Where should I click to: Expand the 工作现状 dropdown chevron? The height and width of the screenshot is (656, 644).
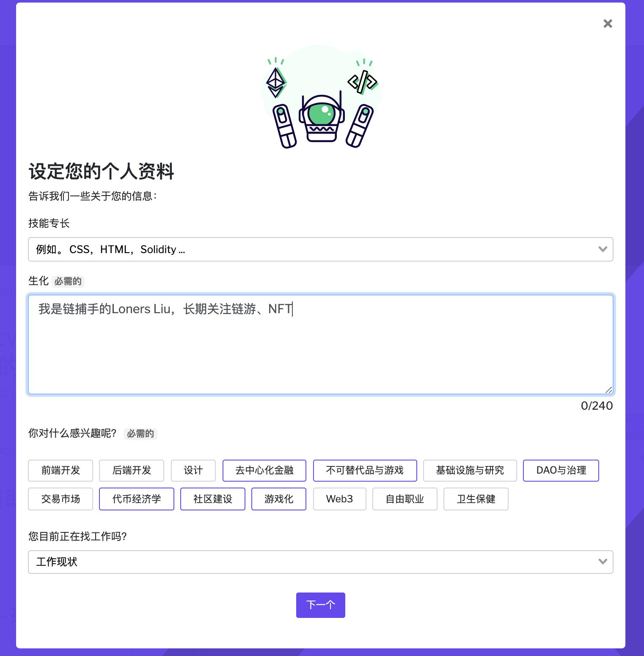tap(603, 562)
